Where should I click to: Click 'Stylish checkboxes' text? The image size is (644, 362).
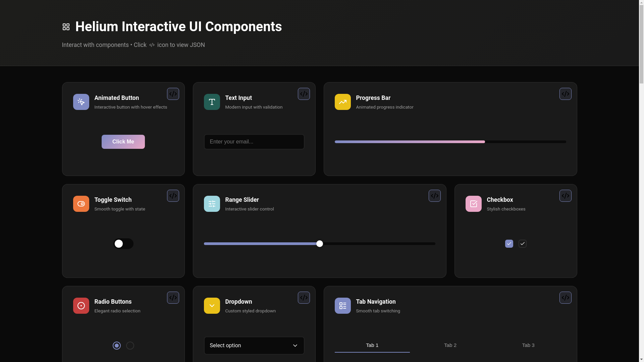tap(506, 209)
